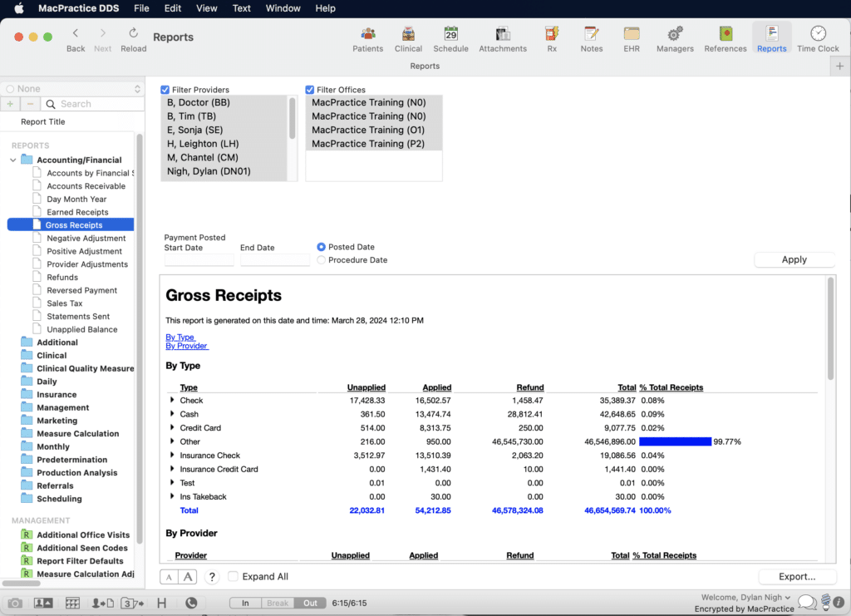Image resolution: width=851 pixels, height=616 pixels.
Task: Click the larger text size A button
Action: click(x=187, y=577)
